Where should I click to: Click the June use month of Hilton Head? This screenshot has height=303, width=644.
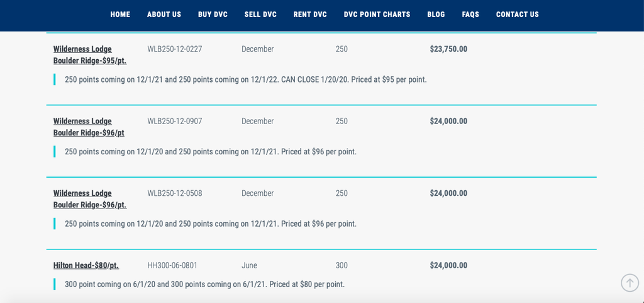(249, 266)
